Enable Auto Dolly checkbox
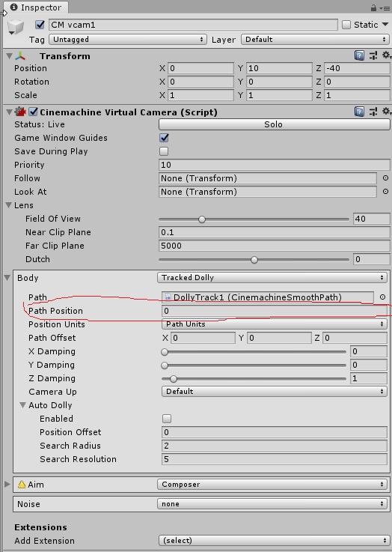392x552 pixels. [167, 419]
